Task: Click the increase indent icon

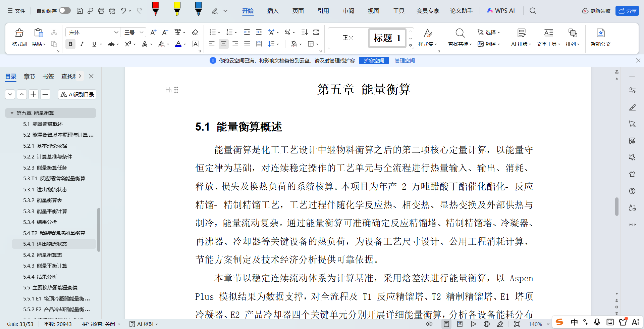Action: (x=259, y=32)
